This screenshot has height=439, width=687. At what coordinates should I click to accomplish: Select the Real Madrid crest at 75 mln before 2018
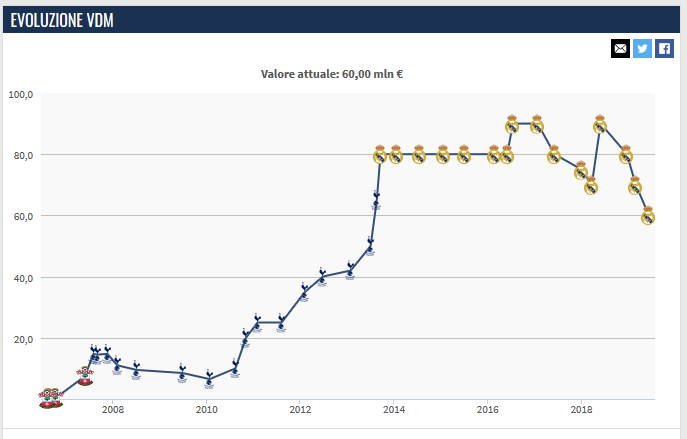point(580,170)
